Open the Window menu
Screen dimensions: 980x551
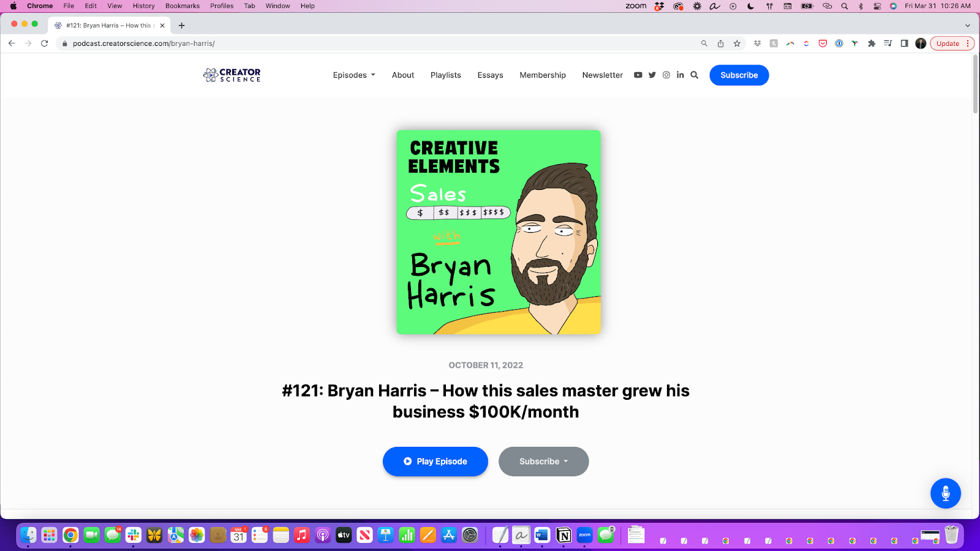click(x=278, y=6)
